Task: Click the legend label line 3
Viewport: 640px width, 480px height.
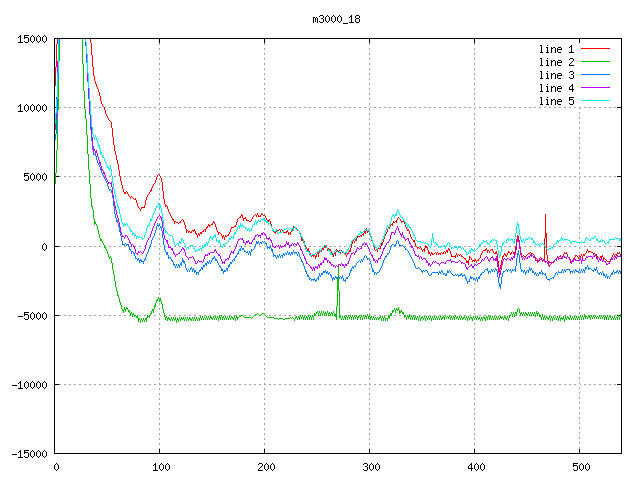Action: [x=556, y=75]
